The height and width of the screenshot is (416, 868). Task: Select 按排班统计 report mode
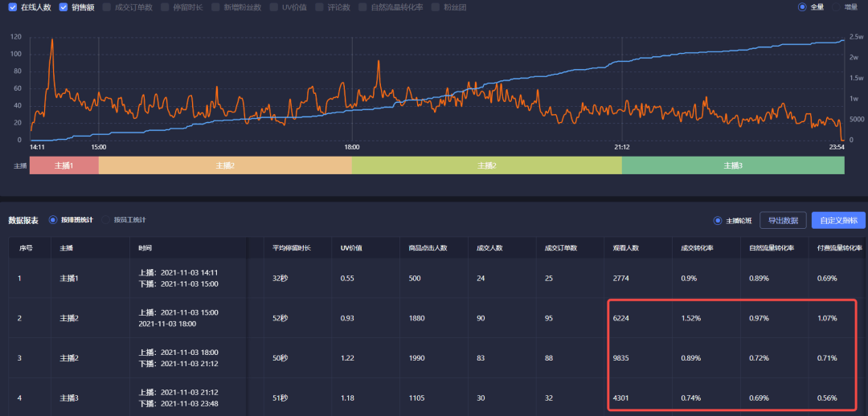point(53,219)
